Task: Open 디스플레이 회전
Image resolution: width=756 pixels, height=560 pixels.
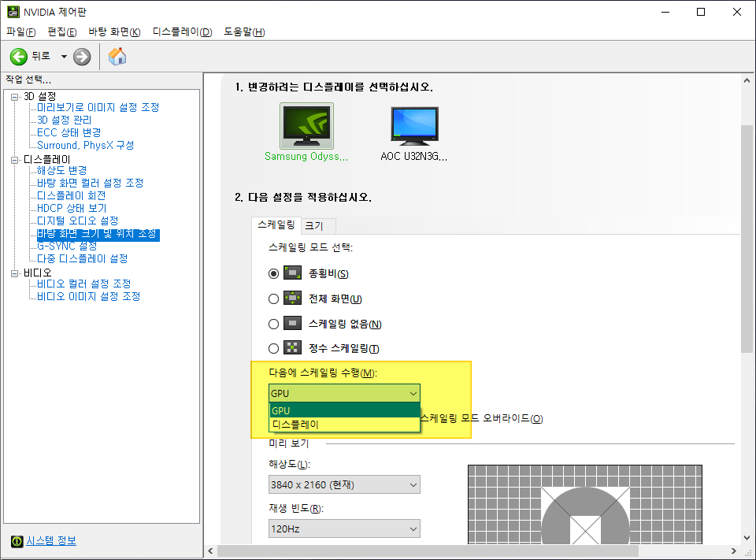Action: tap(72, 196)
